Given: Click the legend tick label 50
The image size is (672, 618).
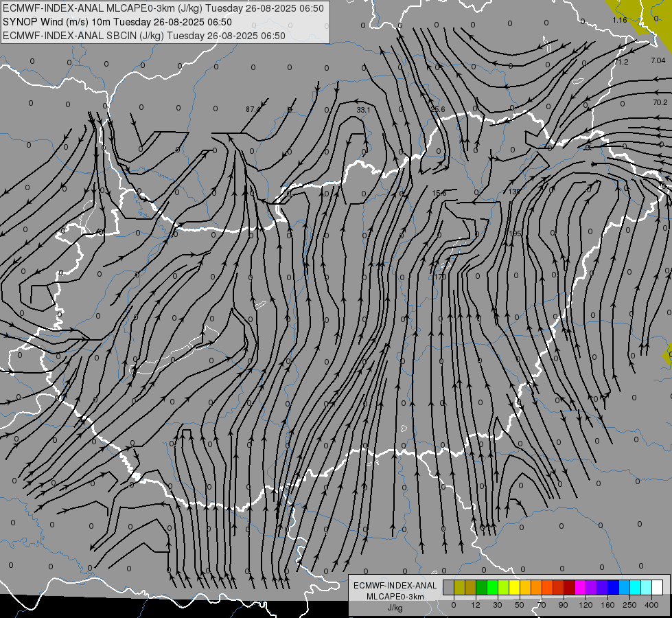Looking at the screenshot, I should 520,605.
